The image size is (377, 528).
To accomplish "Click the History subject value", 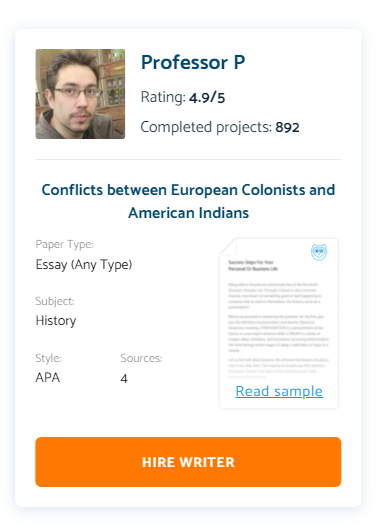I will click(56, 321).
